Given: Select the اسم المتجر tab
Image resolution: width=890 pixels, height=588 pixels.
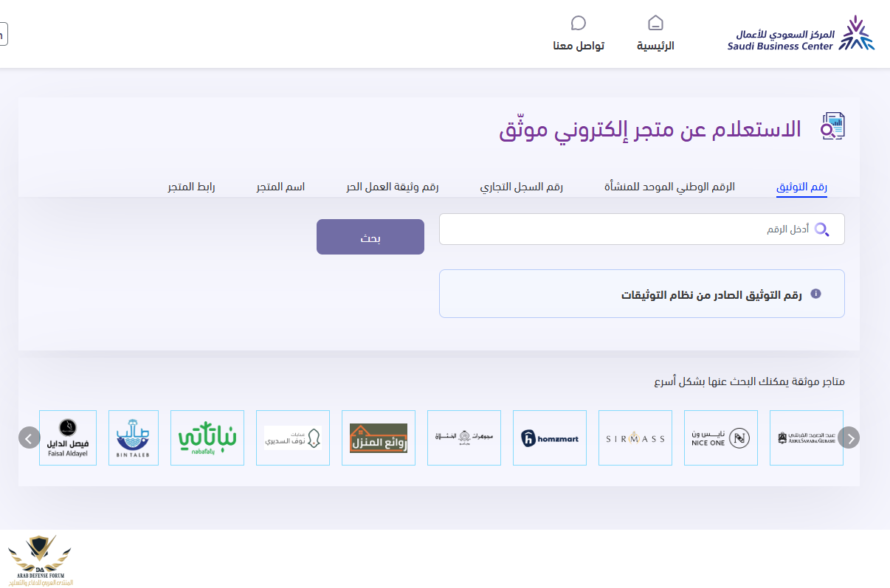Looking at the screenshot, I should point(280,187).
